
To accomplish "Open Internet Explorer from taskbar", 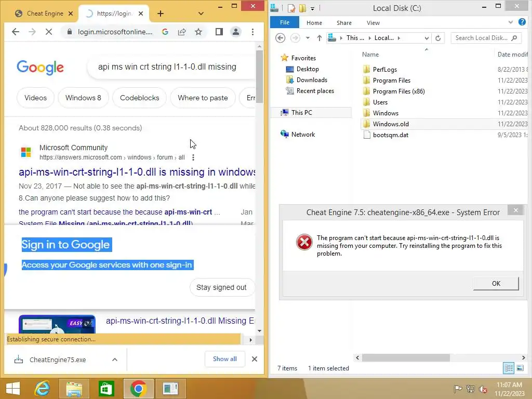I will [x=42, y=389].
